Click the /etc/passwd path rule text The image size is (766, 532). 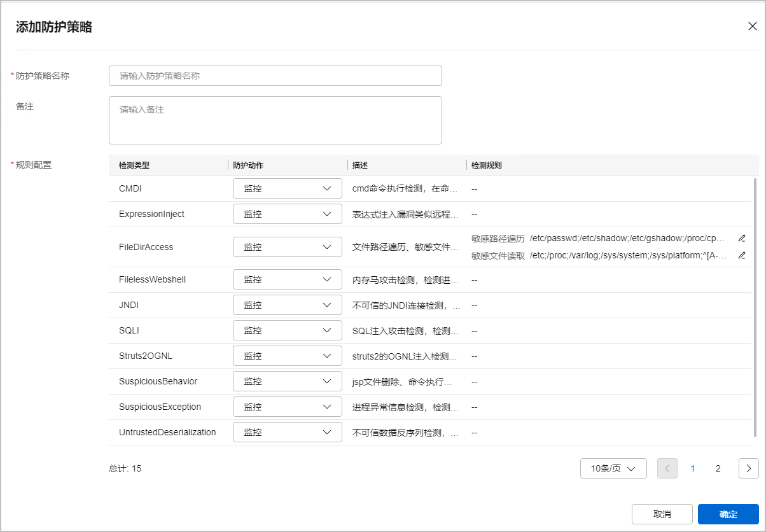pyautogui.click(x=628, y=239)
